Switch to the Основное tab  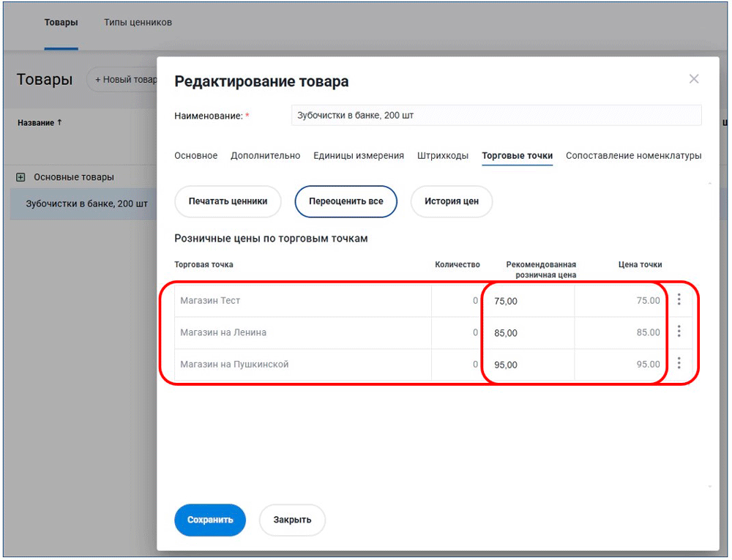coord(195,155)
